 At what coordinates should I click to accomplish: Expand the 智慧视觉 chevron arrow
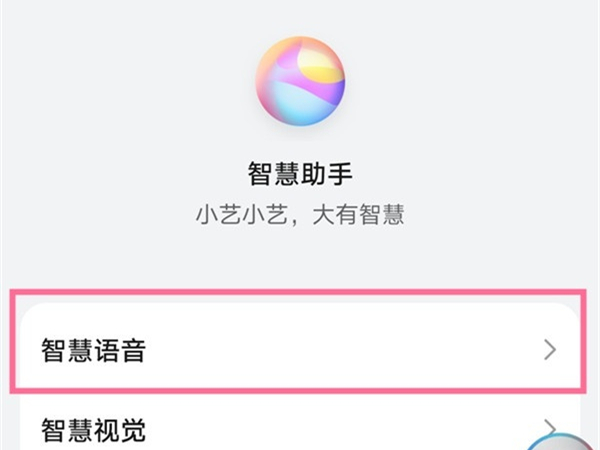point(549,430)
